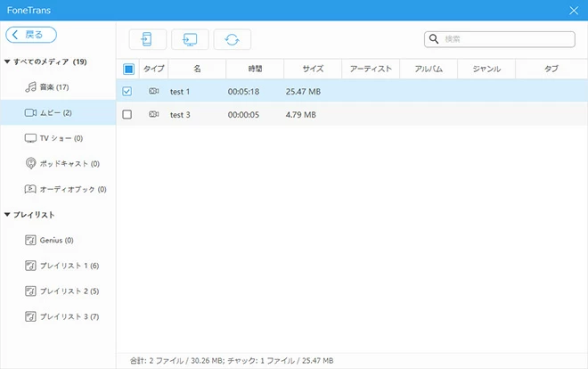Check the checkbox for test 3

(x=127, y=114)
